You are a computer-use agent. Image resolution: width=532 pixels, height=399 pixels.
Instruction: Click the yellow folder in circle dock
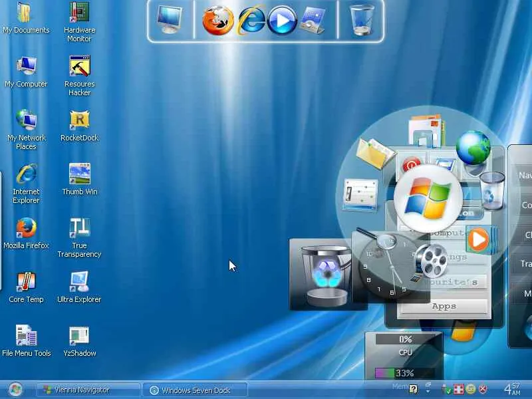[374, 153]
